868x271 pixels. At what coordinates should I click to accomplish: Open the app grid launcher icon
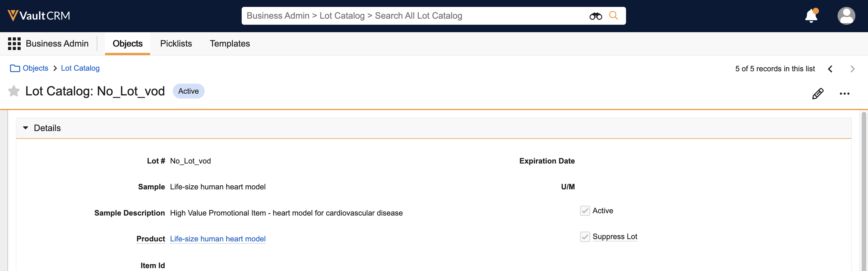[x=14, y=43]
